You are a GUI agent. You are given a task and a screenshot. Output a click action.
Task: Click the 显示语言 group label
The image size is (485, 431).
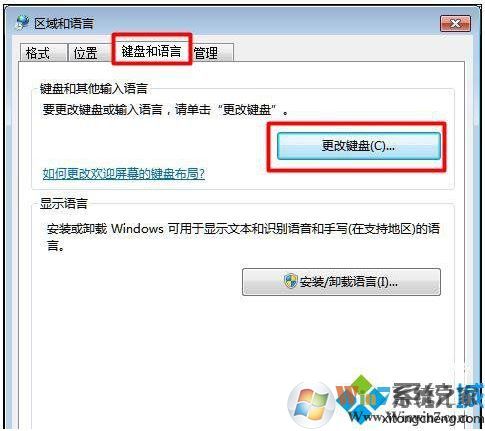coord(64,204)
